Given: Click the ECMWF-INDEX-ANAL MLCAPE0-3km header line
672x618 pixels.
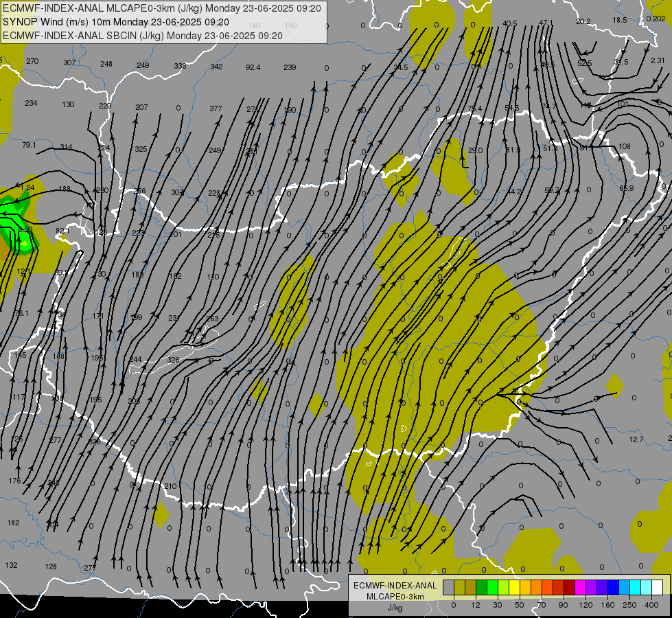Looking at the screenshot, I should (161, 8).
